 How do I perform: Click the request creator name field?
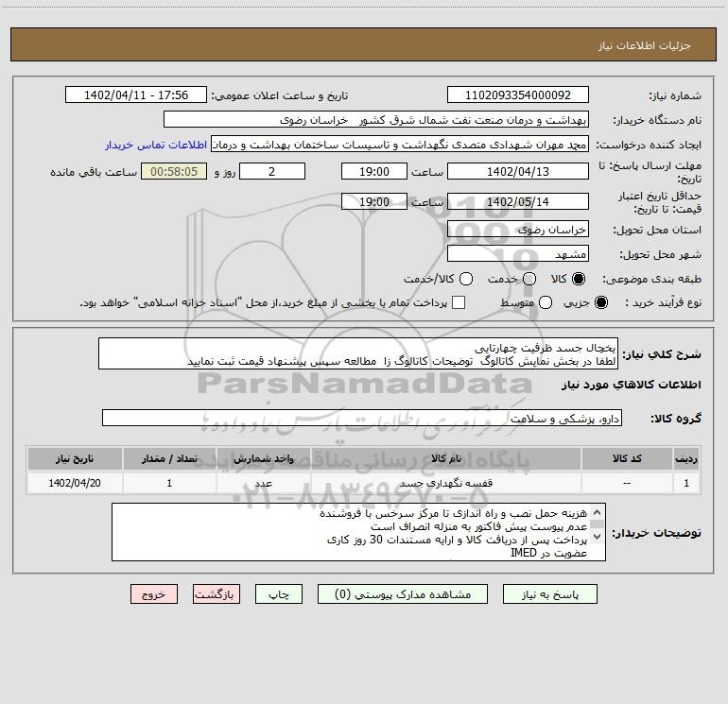(x=400, y=144)
